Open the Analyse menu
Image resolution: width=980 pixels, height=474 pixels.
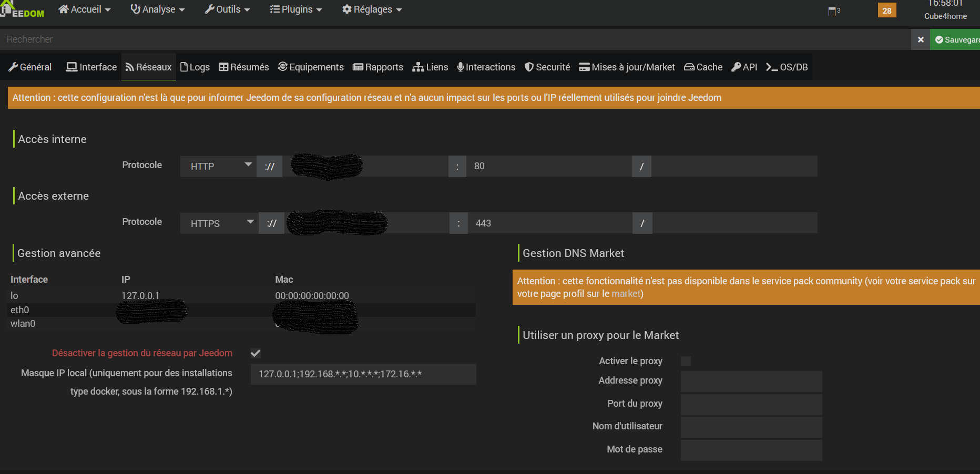click(158, 9)
